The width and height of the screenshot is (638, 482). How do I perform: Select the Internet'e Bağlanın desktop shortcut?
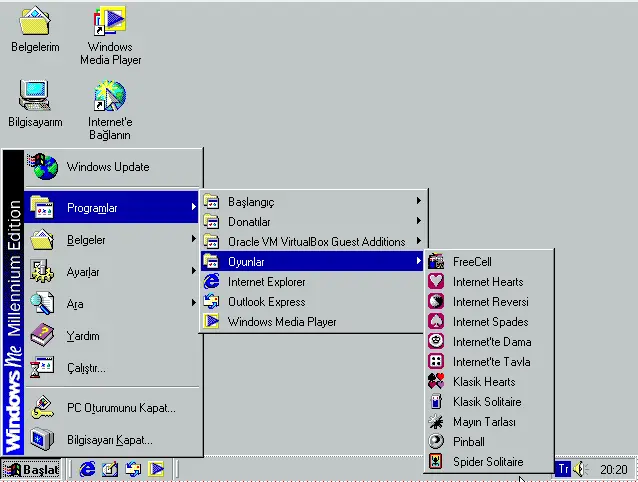[110, 110]
